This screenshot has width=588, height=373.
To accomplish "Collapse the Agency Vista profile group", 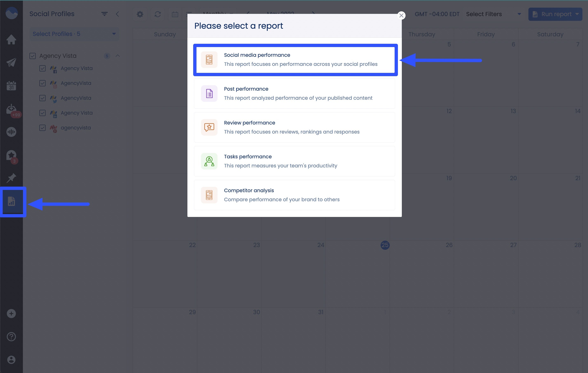I will [118, 56].
